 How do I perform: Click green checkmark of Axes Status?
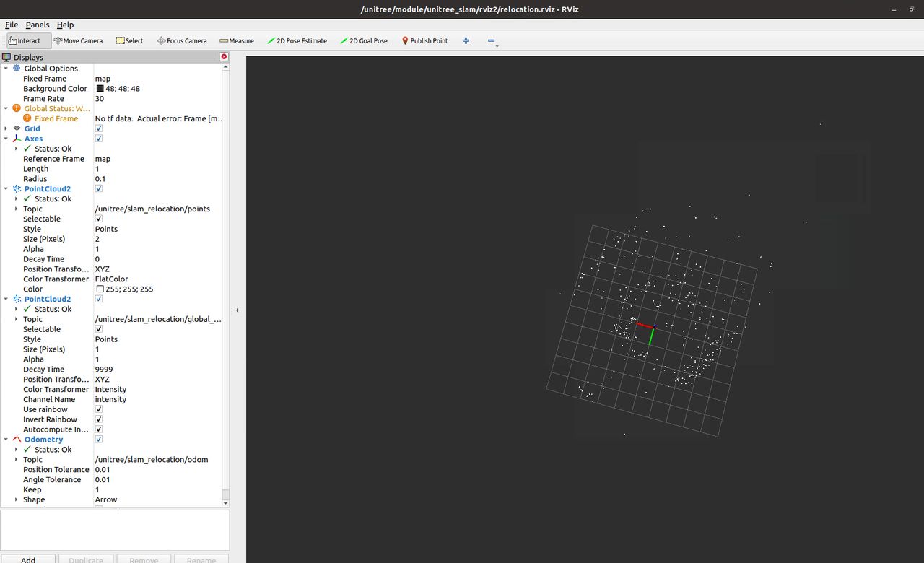pos(27,149)
